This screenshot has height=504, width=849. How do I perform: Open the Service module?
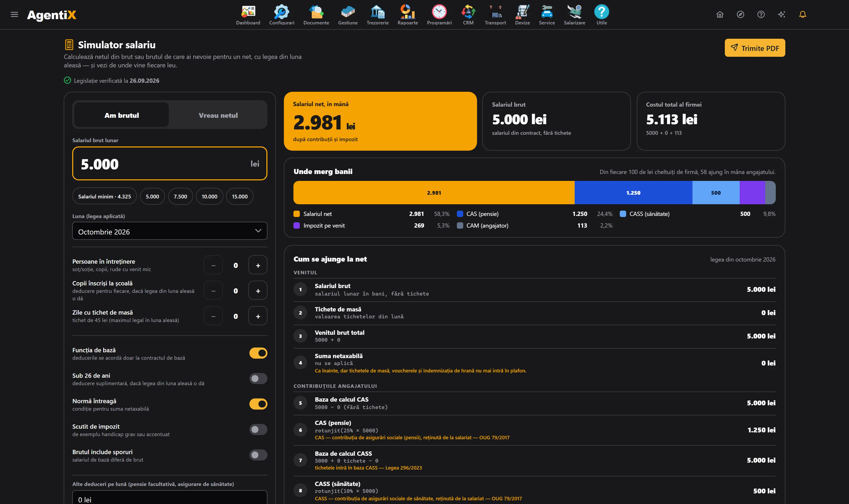tap(547, 15)
